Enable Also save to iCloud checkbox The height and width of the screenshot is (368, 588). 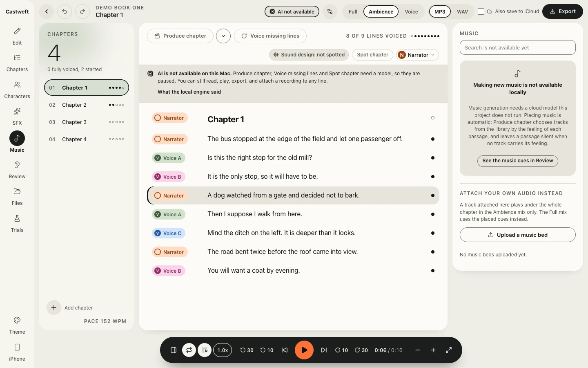coord(481,11)
